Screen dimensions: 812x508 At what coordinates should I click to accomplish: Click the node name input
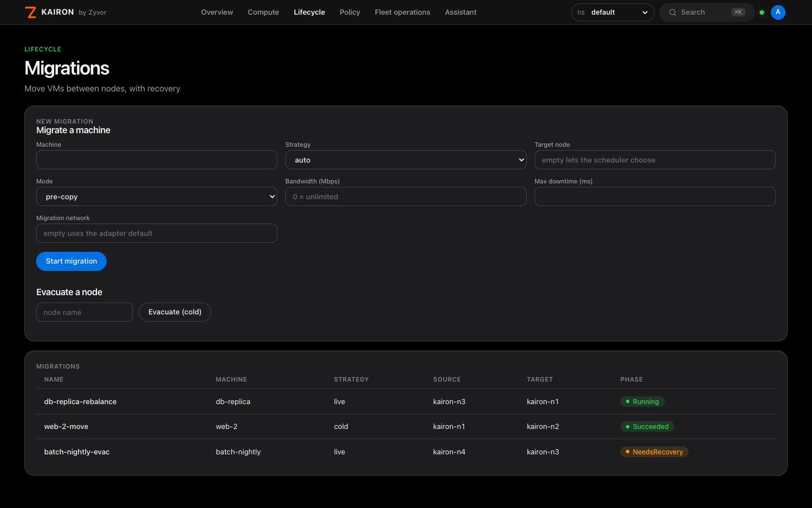pyautogui.click(x=85, y=312)
